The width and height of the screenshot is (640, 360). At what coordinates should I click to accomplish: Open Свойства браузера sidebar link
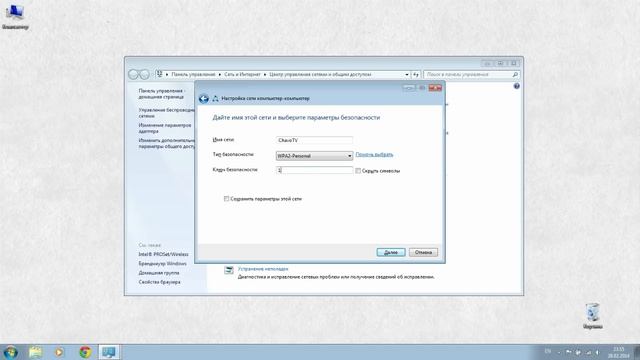click(x=159, y=282)
